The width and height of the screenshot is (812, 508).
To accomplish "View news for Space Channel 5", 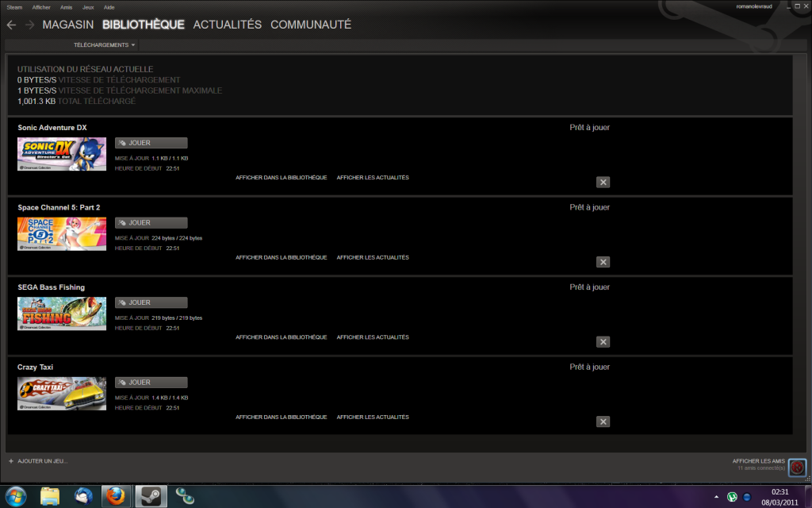I will pyautogui.click(x=373, y=257).
